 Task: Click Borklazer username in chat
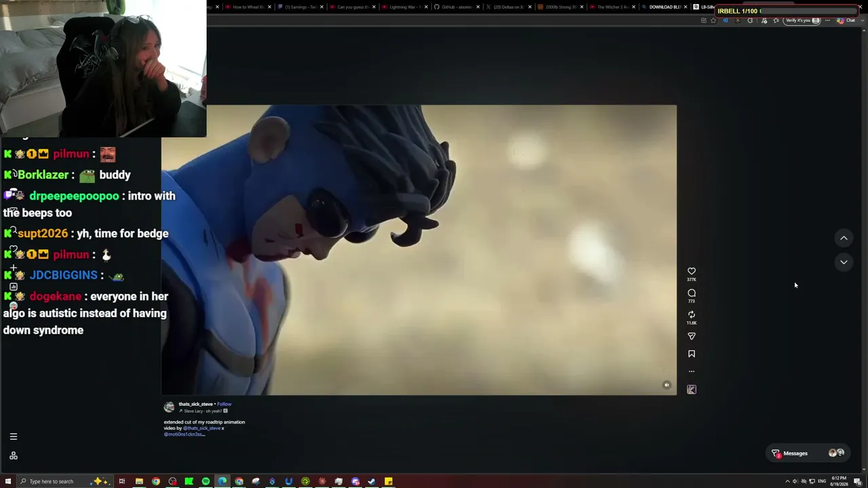[43, 175]
